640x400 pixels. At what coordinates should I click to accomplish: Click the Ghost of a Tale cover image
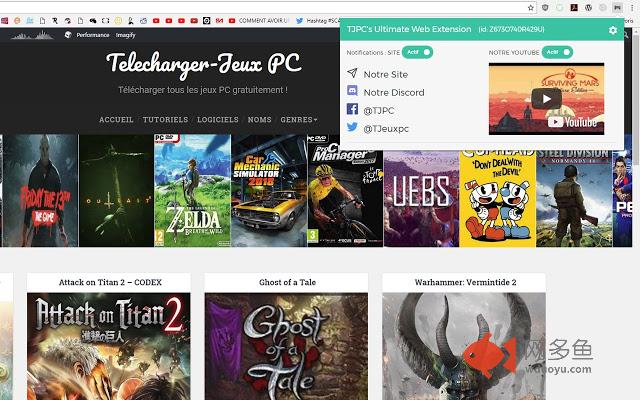click(x=286, y=346)
